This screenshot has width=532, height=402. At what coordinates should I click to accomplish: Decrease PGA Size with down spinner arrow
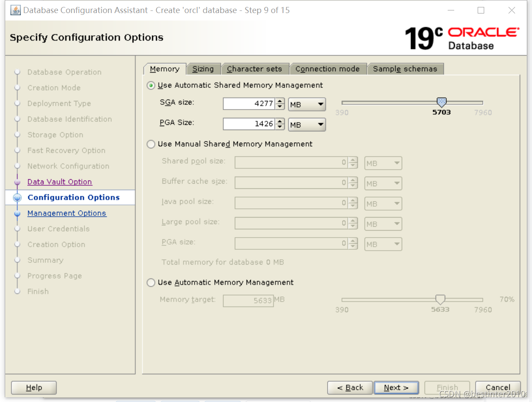(x=280, y=127)
